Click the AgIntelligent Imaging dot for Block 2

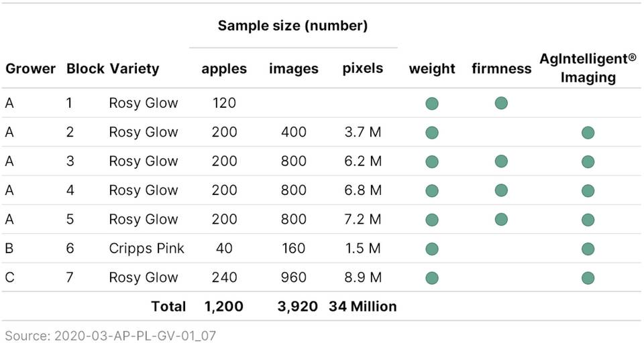[588, 133]
